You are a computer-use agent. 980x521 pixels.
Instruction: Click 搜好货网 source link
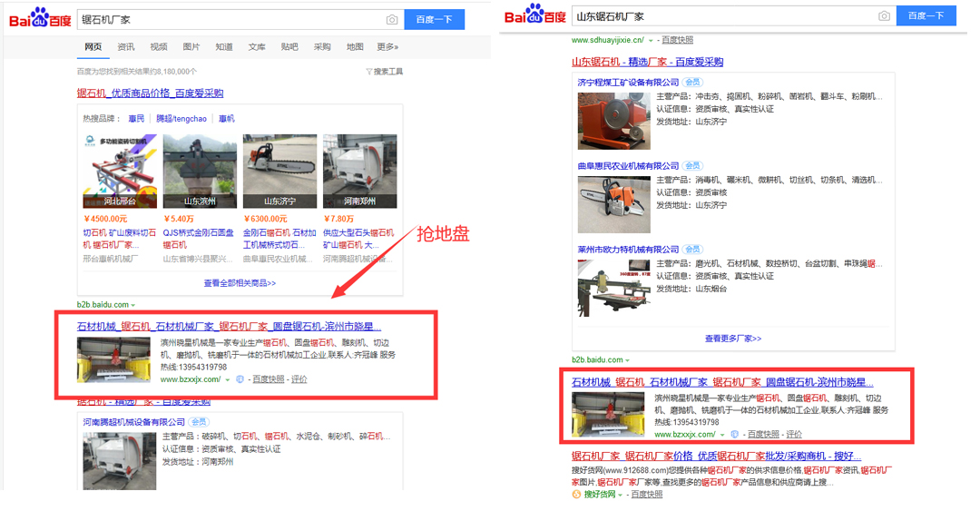(x=600, y=495)
